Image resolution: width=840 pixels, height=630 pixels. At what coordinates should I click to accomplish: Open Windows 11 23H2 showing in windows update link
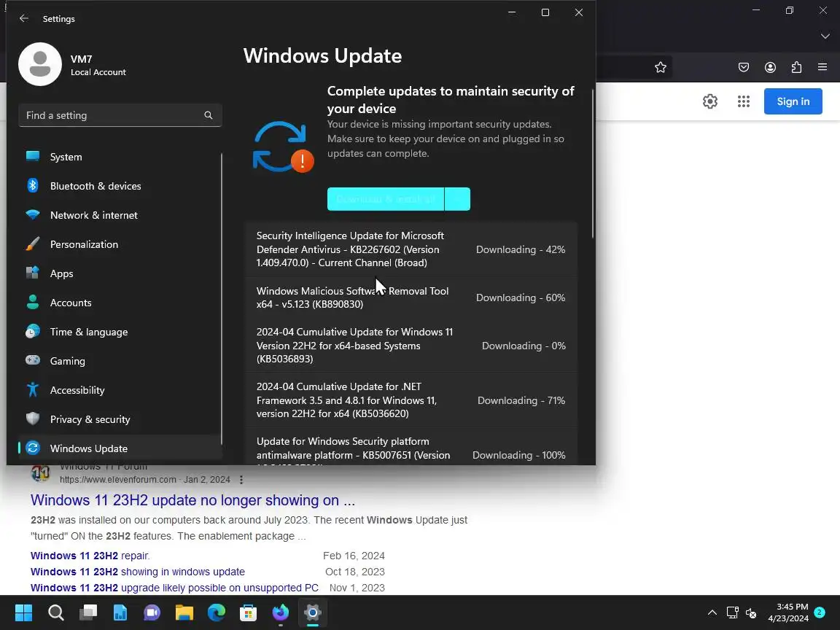tap(138, 572)
